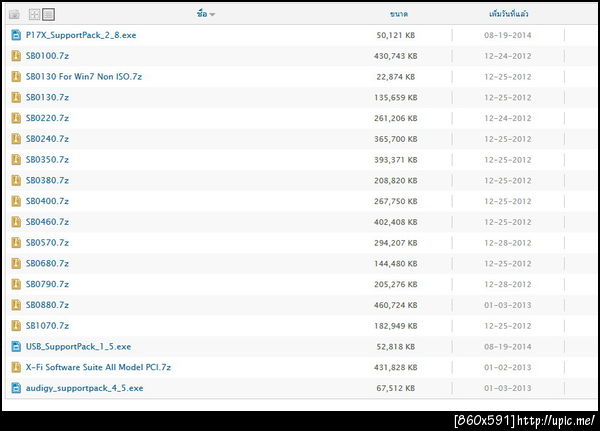Sort by the size column header
Viewport: 600px width, 431px height.
click(399, 14)
